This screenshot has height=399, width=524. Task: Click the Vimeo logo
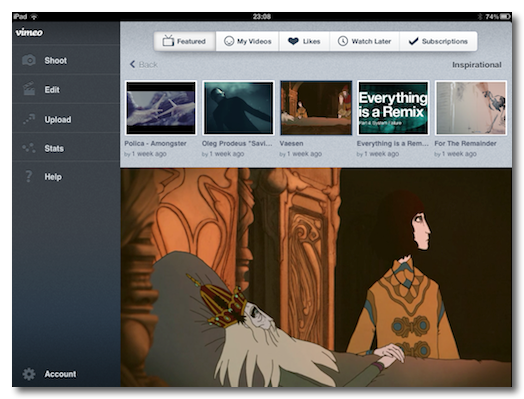(x=29, y=32)
